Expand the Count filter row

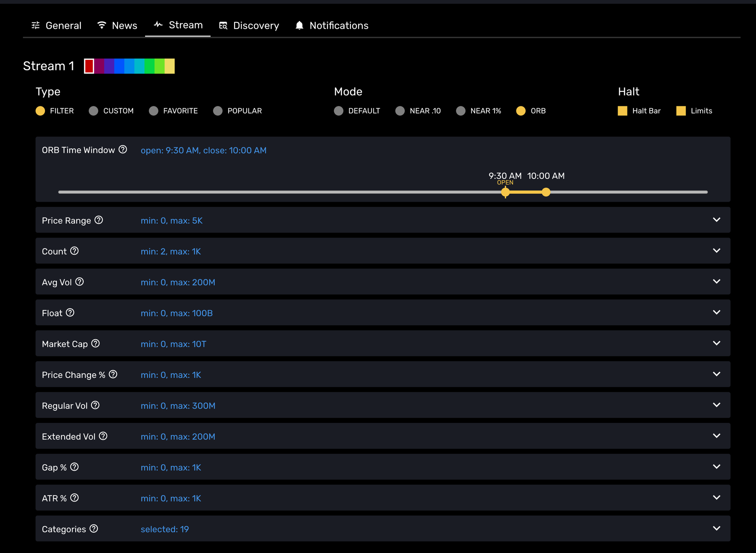[x=716, y=251]
